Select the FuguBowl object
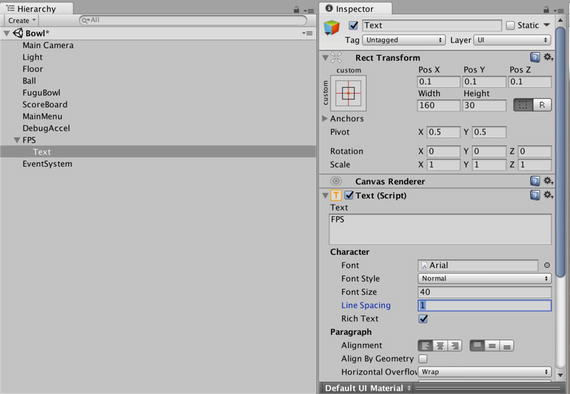This screenshot has width=570, height=394. click(41, 93)
